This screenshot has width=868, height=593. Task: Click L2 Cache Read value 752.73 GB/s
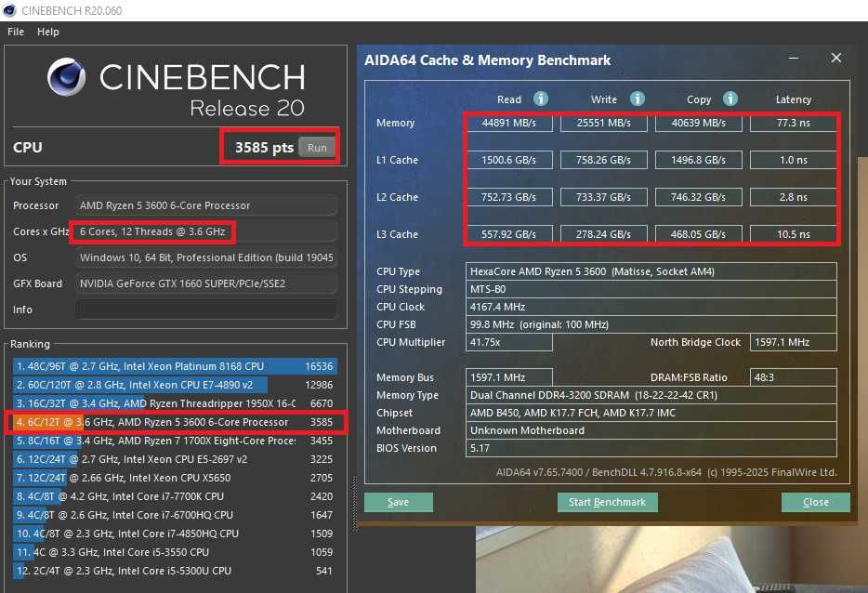[509, 197]
